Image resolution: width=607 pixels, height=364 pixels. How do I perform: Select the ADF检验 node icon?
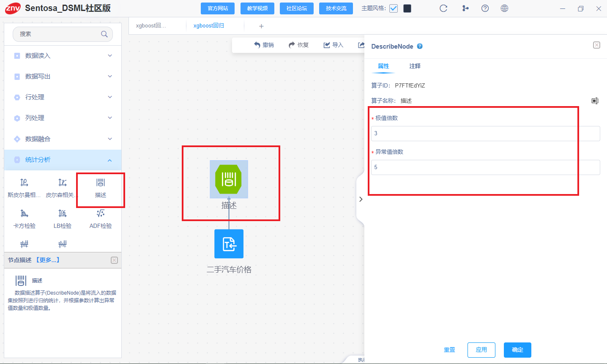[101, 213]
